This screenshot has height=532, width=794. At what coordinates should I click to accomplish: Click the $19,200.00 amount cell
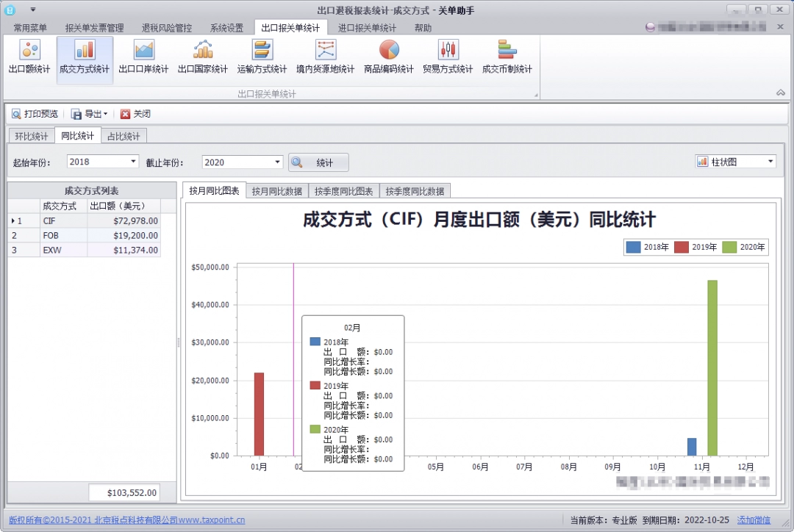pyautogui.click(x=124, y=235)
